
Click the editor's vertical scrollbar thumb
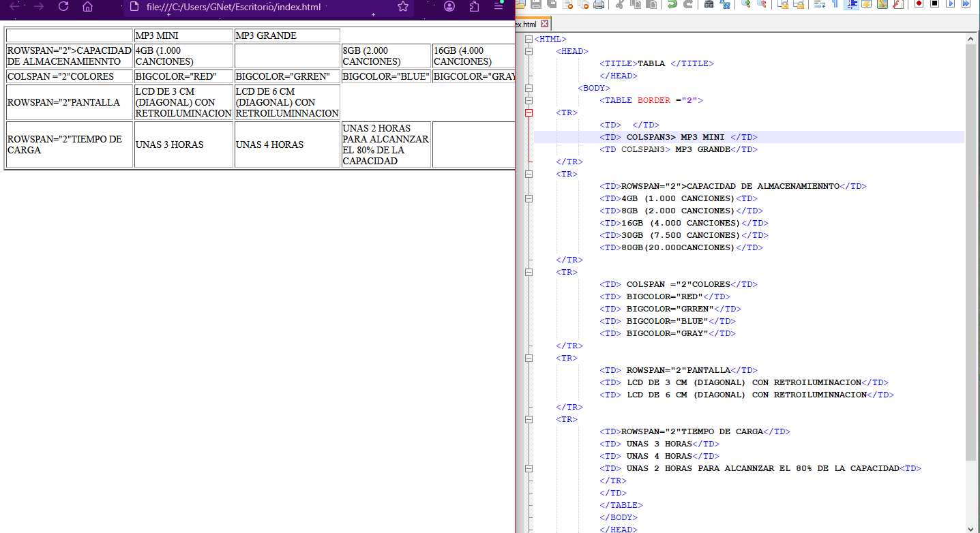tap(970, 252)
